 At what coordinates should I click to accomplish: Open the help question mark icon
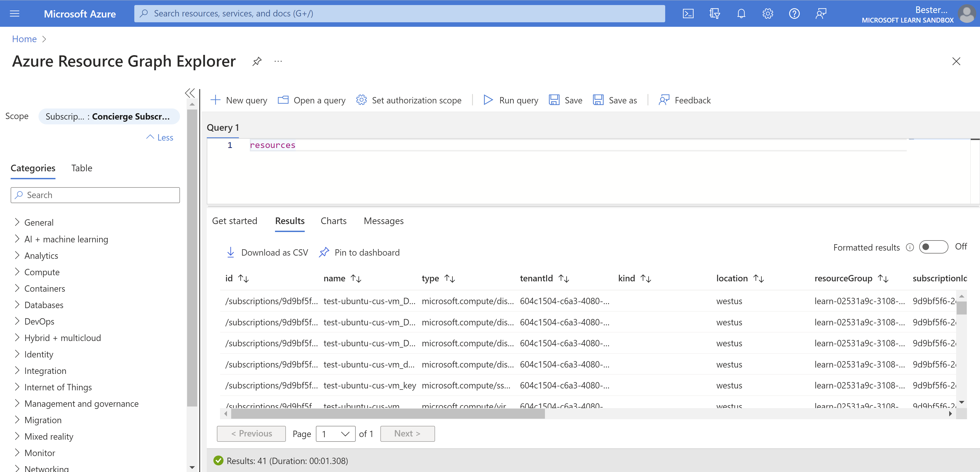pyautogui.click(x=794, y=14)
